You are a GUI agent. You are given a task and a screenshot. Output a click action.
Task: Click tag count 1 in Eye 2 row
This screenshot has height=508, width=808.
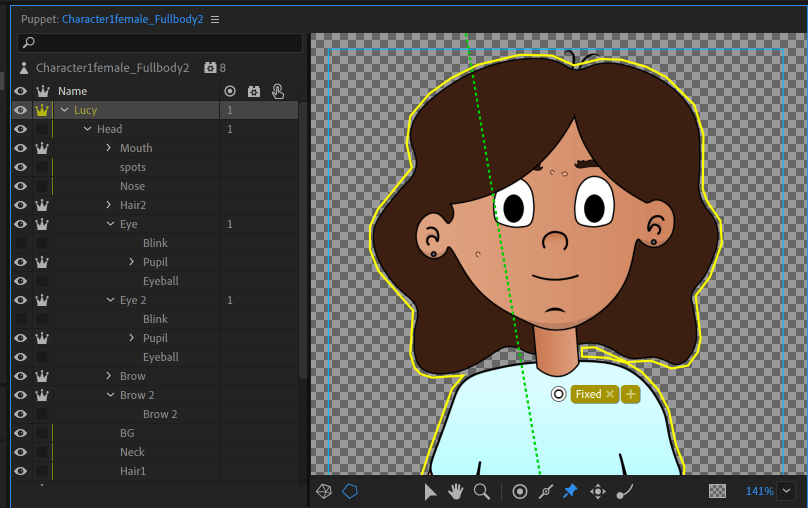coord(230,300)
